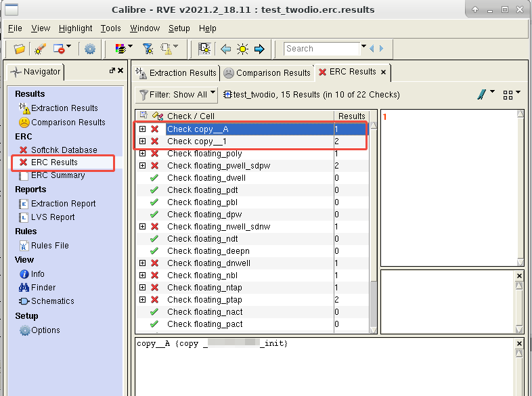The height and width of the screenshot is (396, 532).
Task: Expand the Check floating_dnwell row
Action: point(143,263)
